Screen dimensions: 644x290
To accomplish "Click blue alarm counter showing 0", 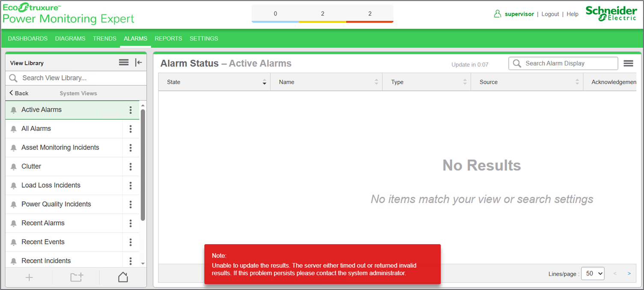I will coord(275,14).
